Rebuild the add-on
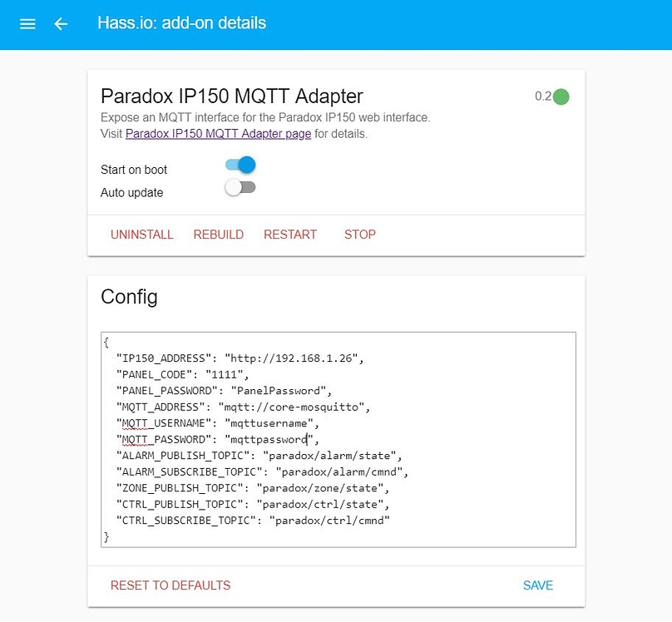The image size is (672, 622). (x=219, y=234)
